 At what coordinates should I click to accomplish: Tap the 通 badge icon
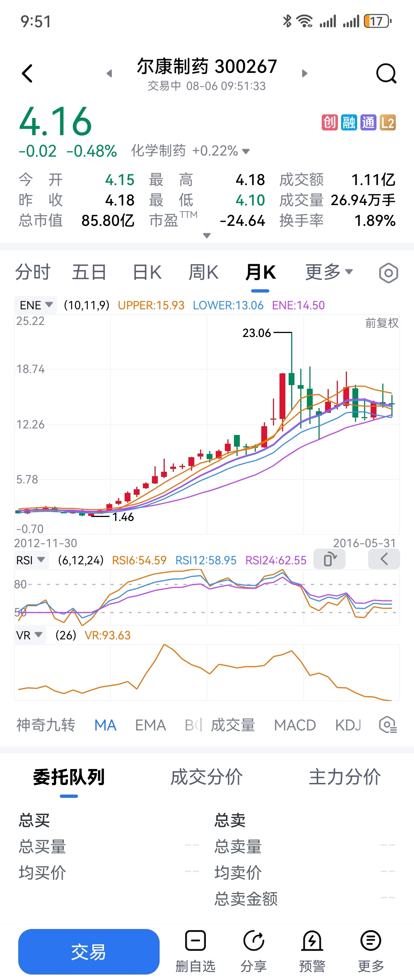point(368,122)
